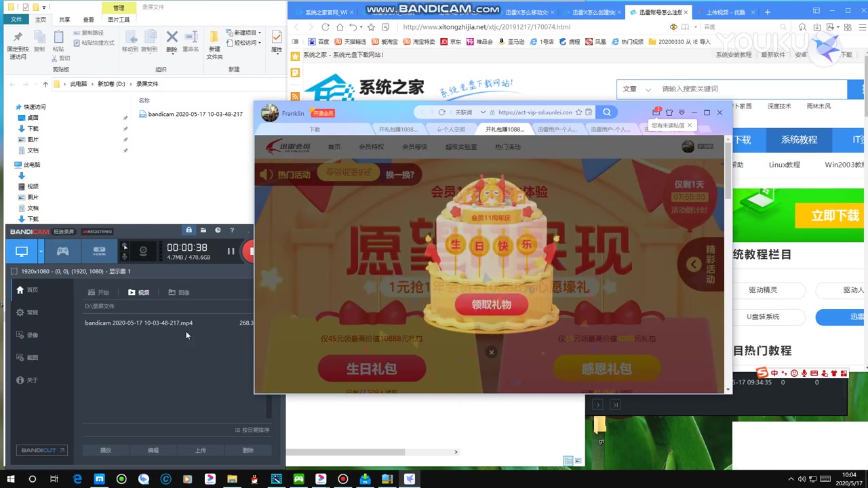Viewport: 868px width, 488px height.
Task: Click 生日礼包 red button
Action: tap(372, 369)
